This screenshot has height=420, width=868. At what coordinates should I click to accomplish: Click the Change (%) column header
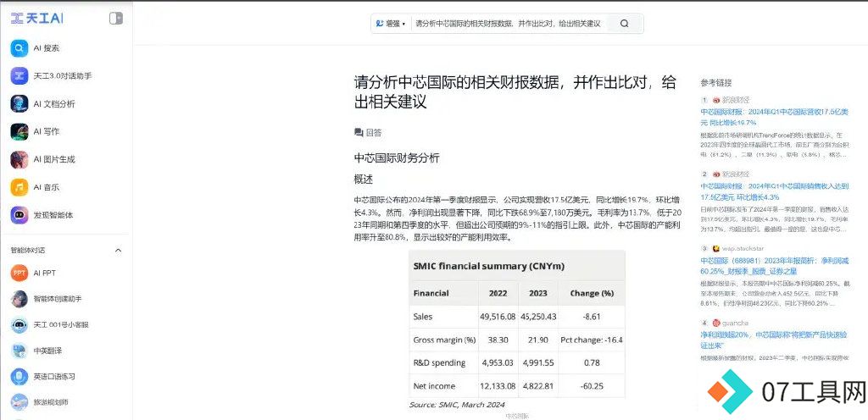click(592, 294)
